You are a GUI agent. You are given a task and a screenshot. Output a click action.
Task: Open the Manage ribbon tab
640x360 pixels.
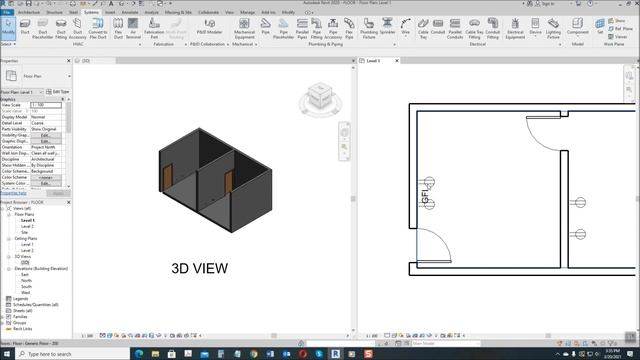click(247, 13)
